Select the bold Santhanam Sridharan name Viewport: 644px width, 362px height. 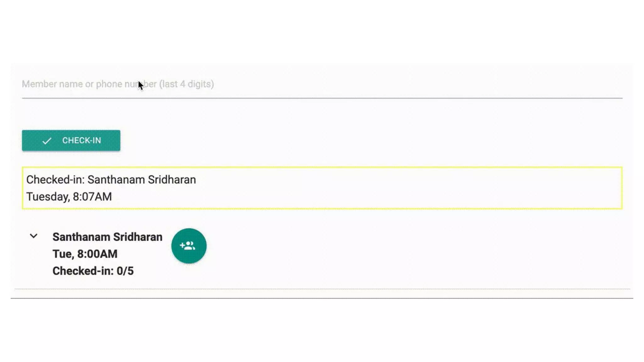[107, 237]
